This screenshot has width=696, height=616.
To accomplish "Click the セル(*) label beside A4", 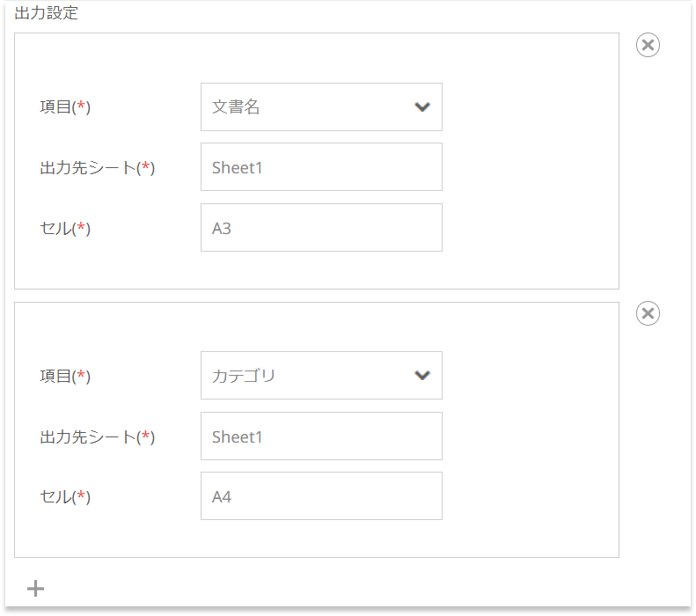I will coord(65,496).
